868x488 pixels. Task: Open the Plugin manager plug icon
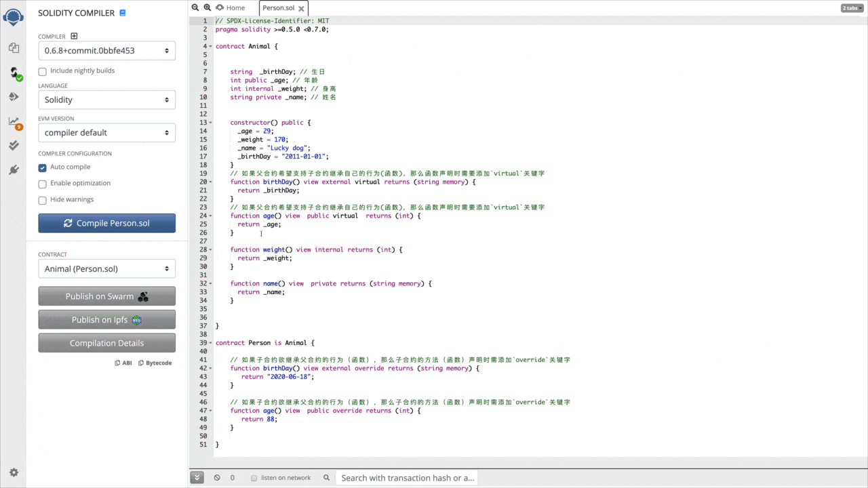[x=13, y=170]
